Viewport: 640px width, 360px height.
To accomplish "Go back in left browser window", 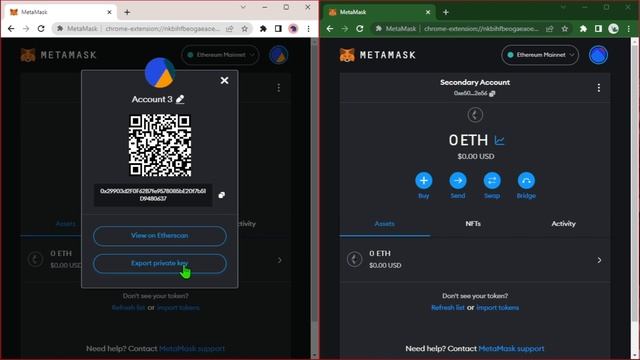I will click(x=11, y=29).
